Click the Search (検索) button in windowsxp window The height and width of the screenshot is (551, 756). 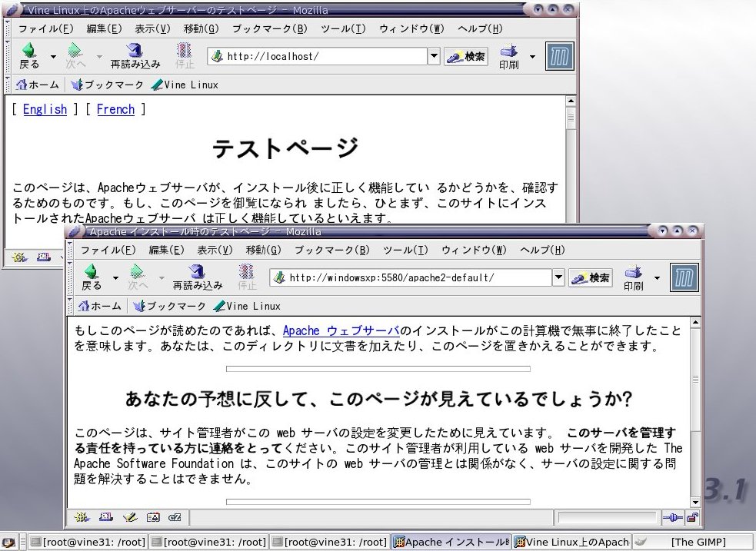591,278
